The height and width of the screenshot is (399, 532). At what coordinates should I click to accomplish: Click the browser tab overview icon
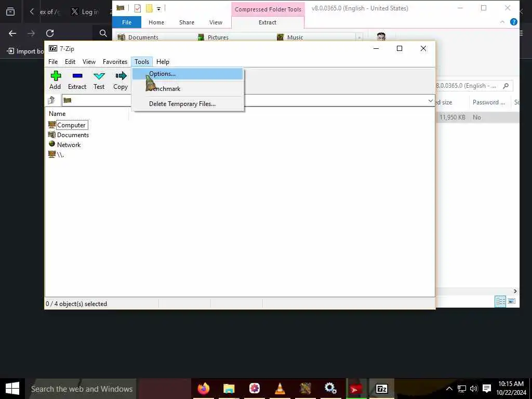point(10,12)
